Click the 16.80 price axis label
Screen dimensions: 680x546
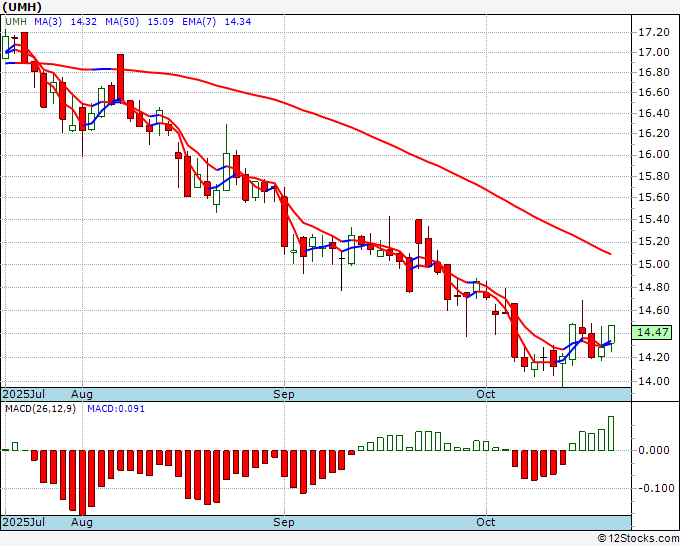coord(654,72)
